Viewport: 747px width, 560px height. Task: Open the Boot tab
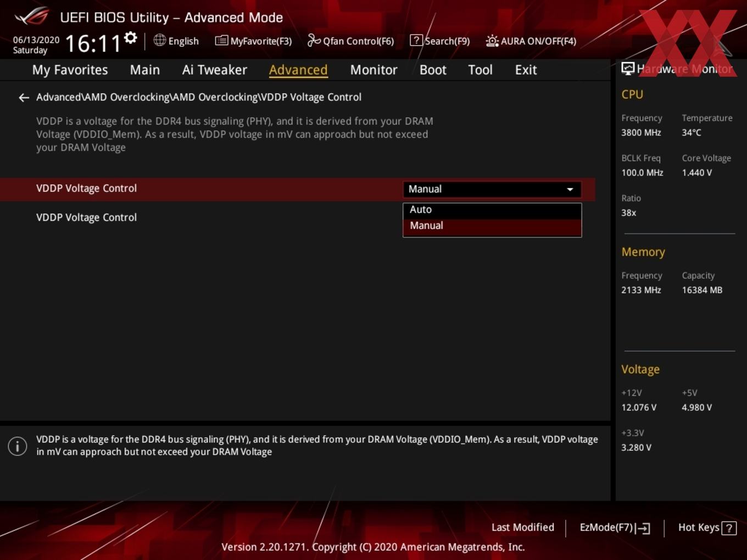tap(433, 70)
